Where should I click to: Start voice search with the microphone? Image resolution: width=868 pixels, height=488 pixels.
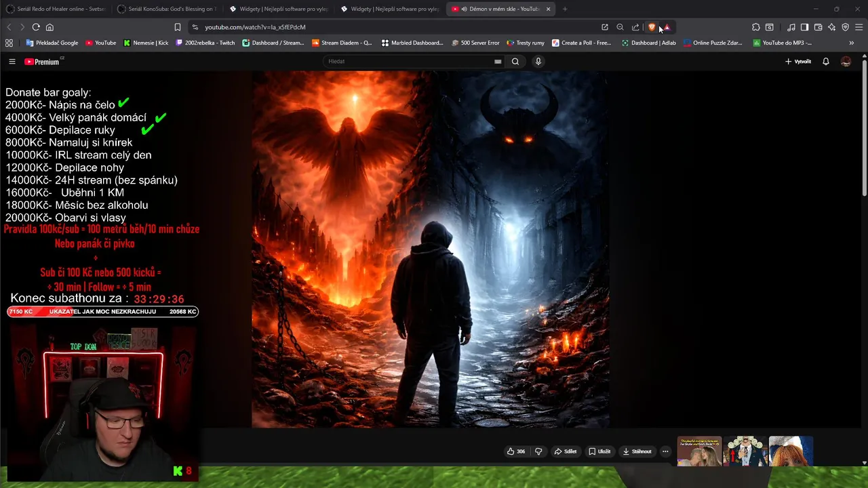(x=538, y=61)
